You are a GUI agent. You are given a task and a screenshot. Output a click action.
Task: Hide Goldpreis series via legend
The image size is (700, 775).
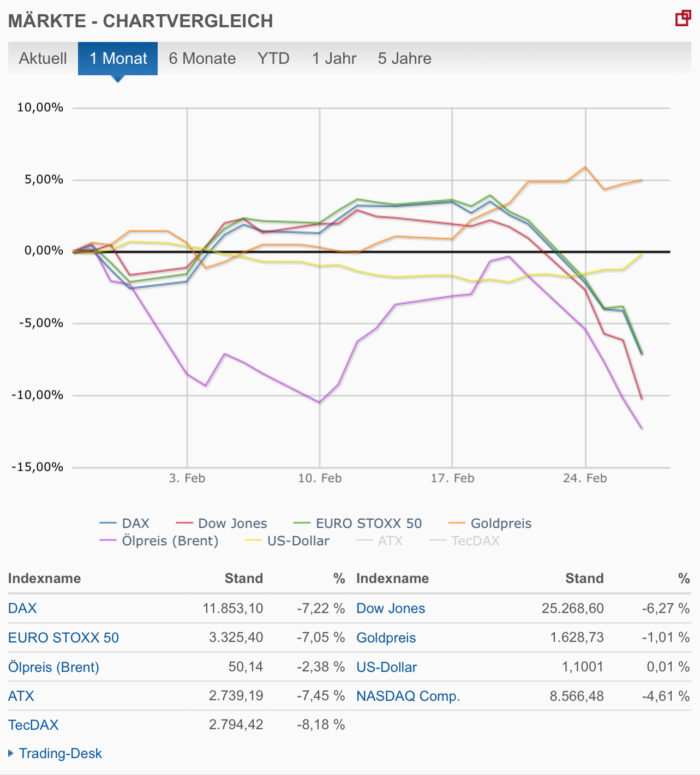500,524
